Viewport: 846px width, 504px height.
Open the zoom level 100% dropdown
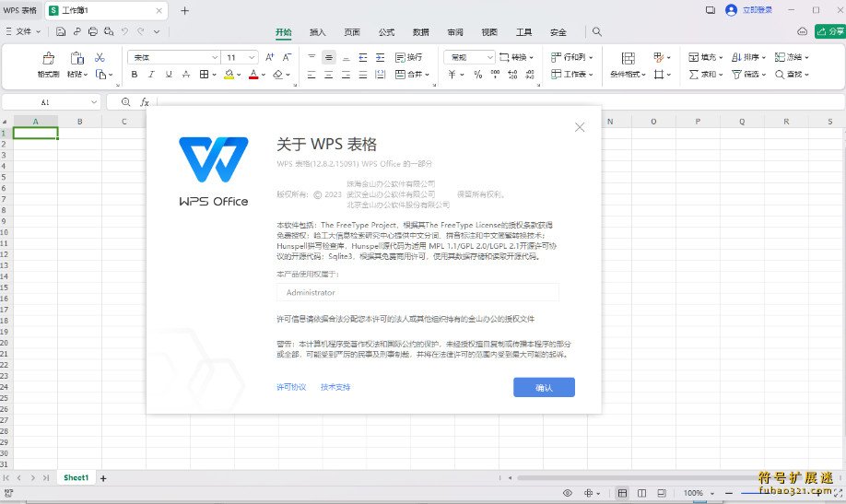click(x=712, y=493)
